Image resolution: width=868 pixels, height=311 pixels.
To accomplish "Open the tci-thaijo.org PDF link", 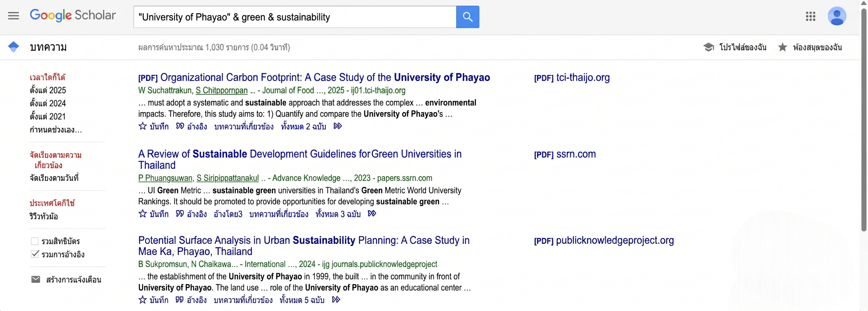I will click(x=572, y=77).
